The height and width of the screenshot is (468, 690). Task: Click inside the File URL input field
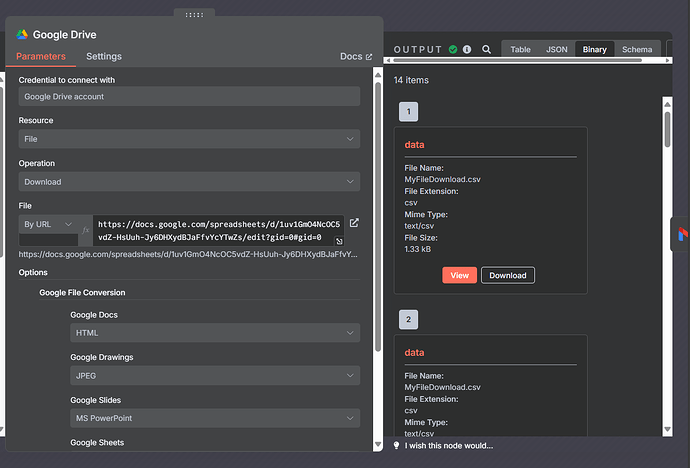[219, 230]
